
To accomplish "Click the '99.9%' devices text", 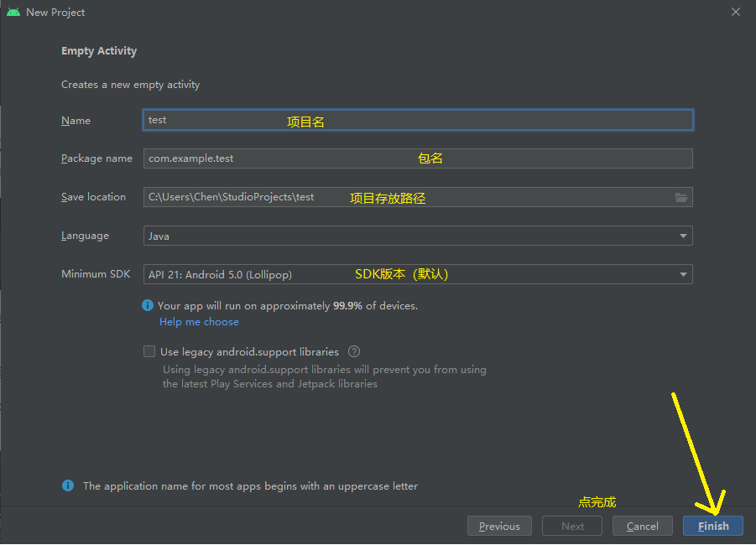I will tap(347, 306).
